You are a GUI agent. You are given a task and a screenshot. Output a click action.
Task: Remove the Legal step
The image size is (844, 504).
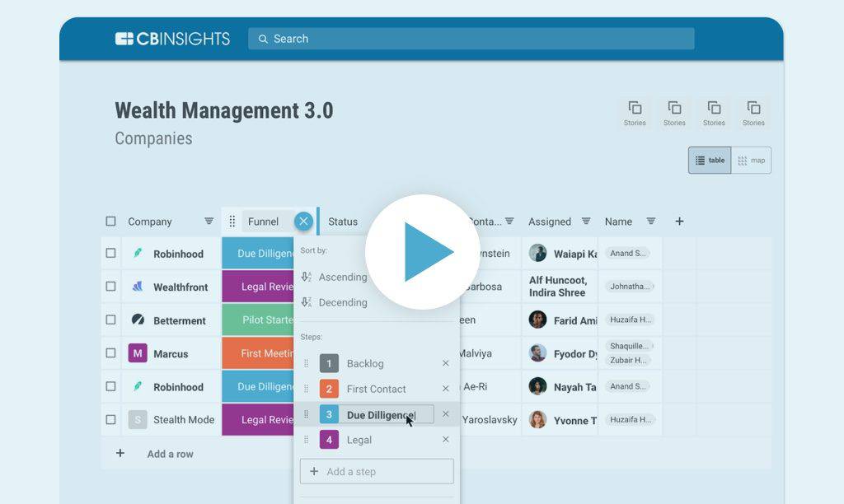coord(445,440)
